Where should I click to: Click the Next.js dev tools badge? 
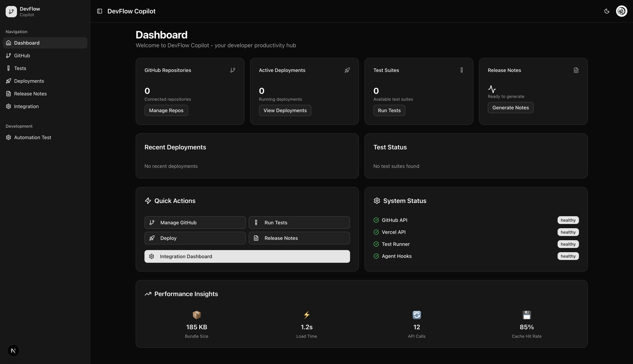pyautogui.click(x=13, y=350)
